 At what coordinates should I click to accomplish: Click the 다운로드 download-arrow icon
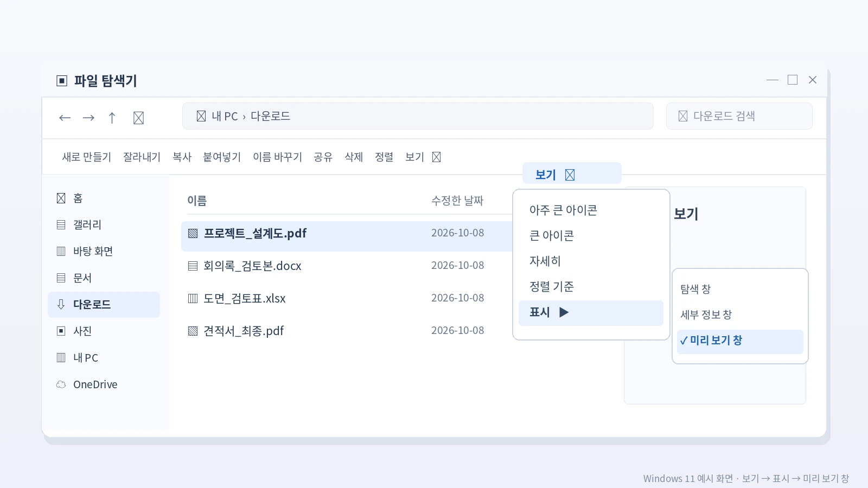pos(61,305)
